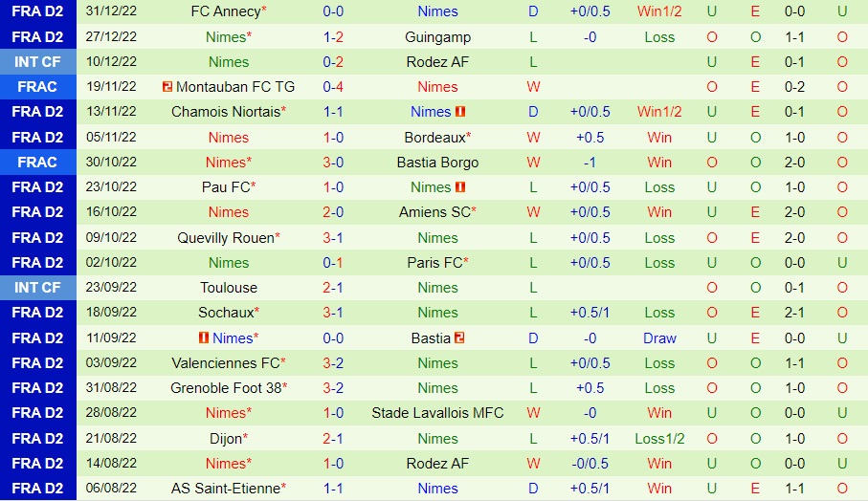The width and height of the screenshot is (868, 501).
Task: Click the red card icon next to Bastia
Action: [459, 338]
